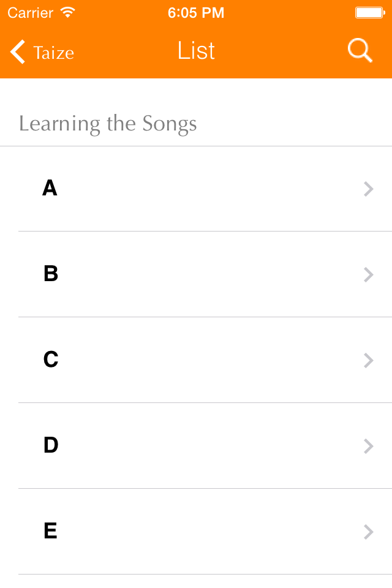Image resolution: width=392 pixels, height=588 pixels.
Task: Tap the back arrow chevron icon
Action: 18,52
